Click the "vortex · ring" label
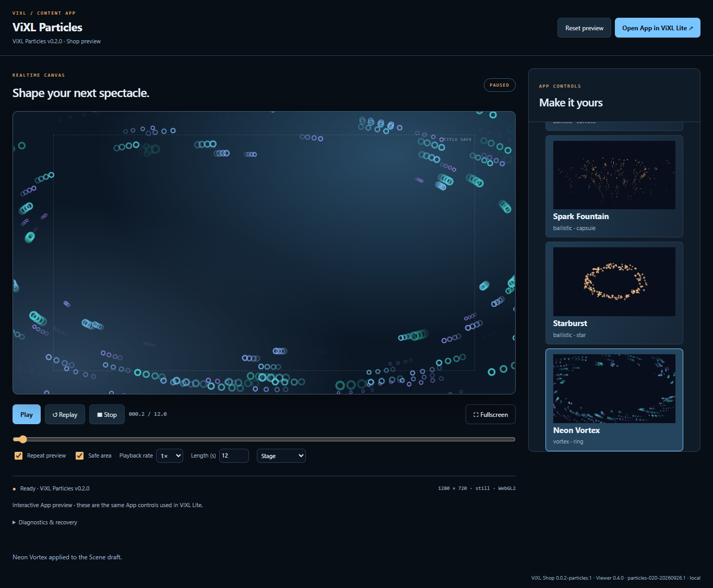This screenshot has height=588, width=713. tap(568, 441)
